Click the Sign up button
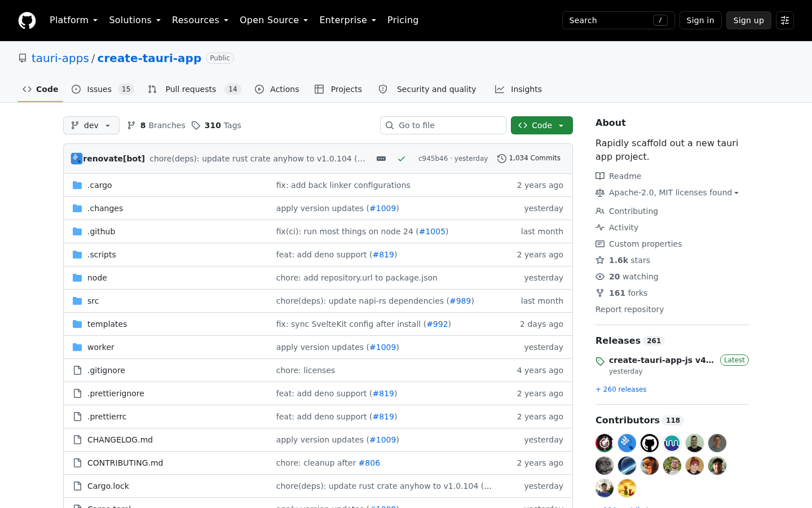The height and width of the screenshot is (508, 812). point(749,20)
